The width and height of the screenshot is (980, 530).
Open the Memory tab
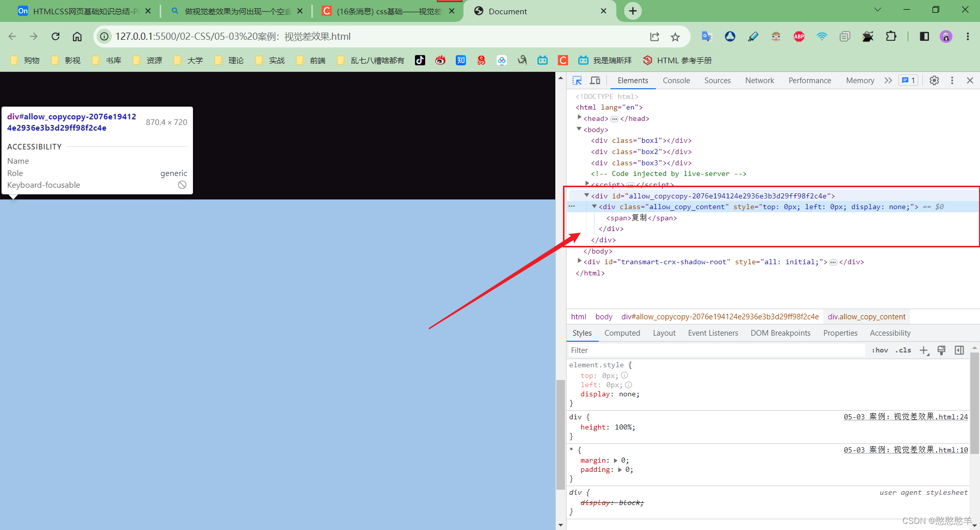[x=860, y=81]
